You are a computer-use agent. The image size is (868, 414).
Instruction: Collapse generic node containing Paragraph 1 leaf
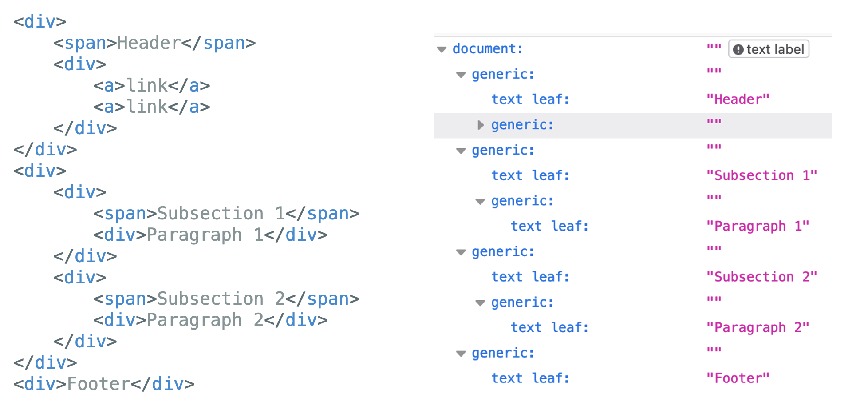point(480,202)
